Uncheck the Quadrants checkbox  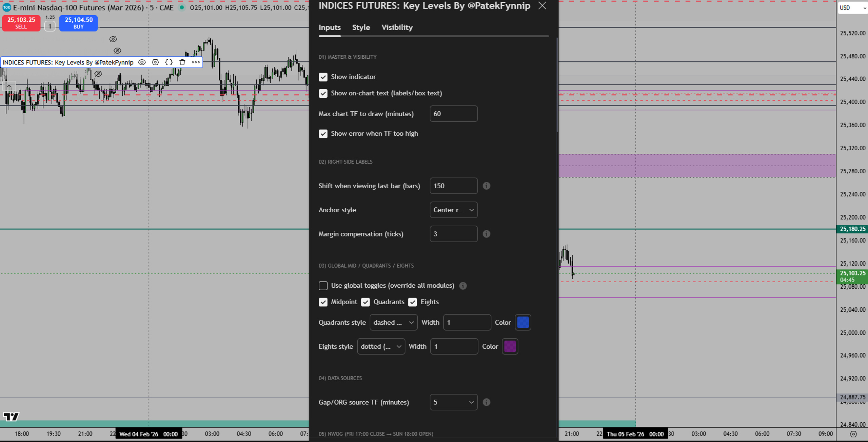point(365,302)
